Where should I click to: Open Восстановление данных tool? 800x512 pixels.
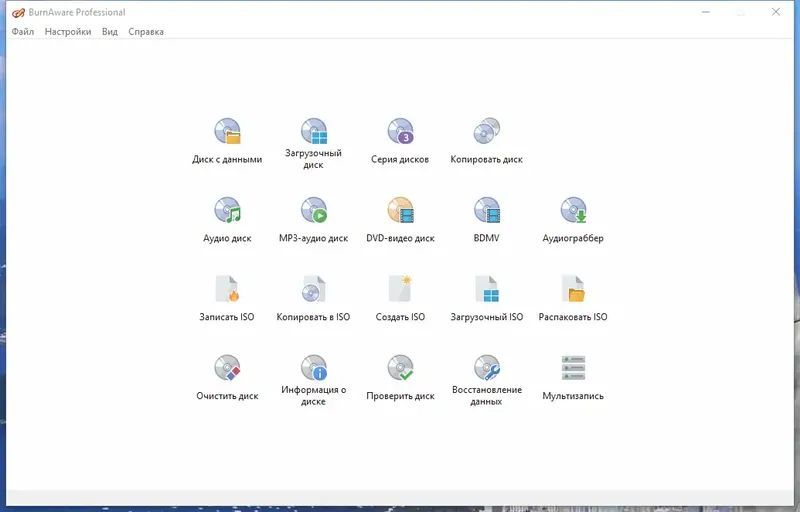click(x=486, y=380)
